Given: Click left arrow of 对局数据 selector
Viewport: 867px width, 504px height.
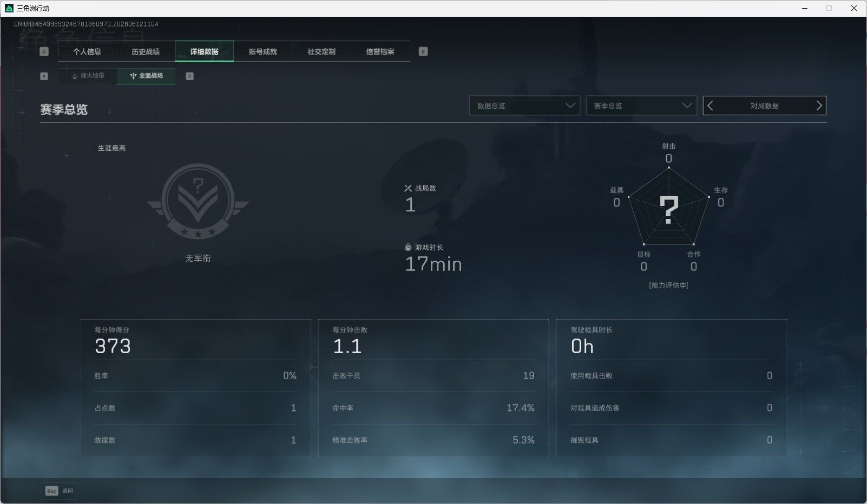Looking at the screenshot, I should (711, 106).
